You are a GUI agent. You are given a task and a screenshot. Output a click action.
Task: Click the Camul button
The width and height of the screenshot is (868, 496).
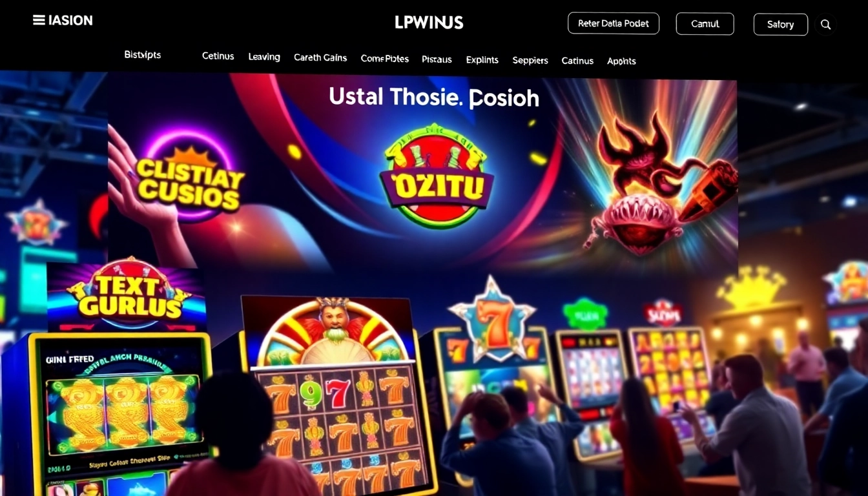point(705,24)
